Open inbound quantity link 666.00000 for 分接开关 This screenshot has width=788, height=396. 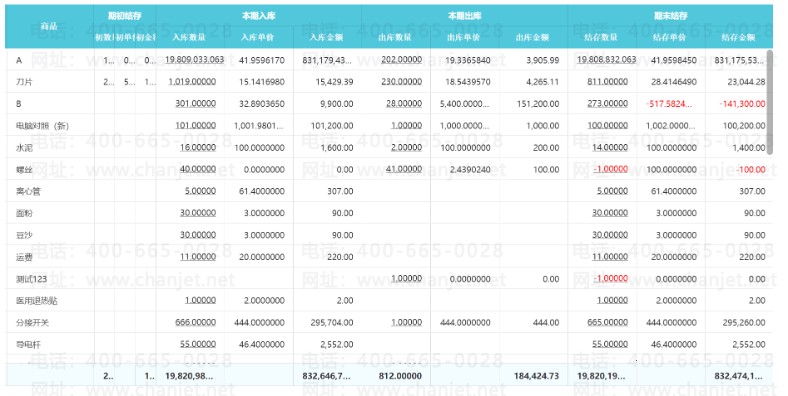coord(195,323)
